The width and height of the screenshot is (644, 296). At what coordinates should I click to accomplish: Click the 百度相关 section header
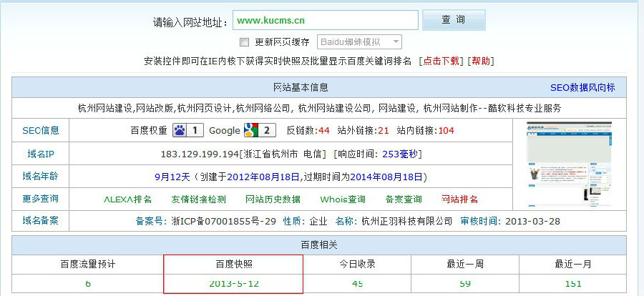pyautogui.click(x=319, y=245)
